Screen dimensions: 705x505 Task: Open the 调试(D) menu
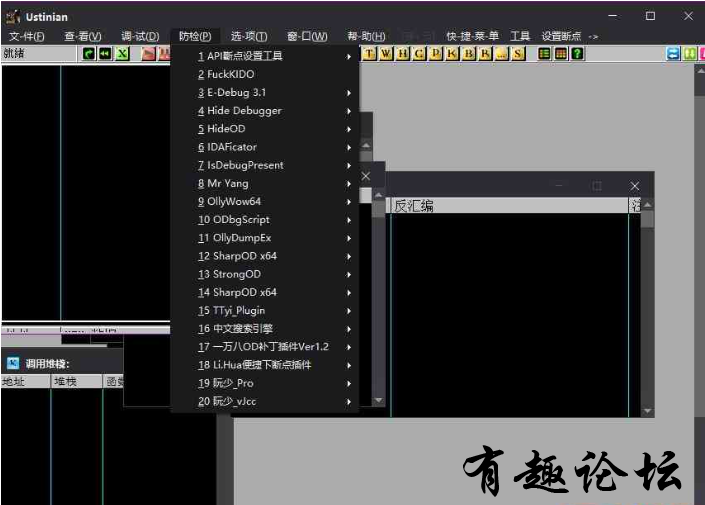140,36
